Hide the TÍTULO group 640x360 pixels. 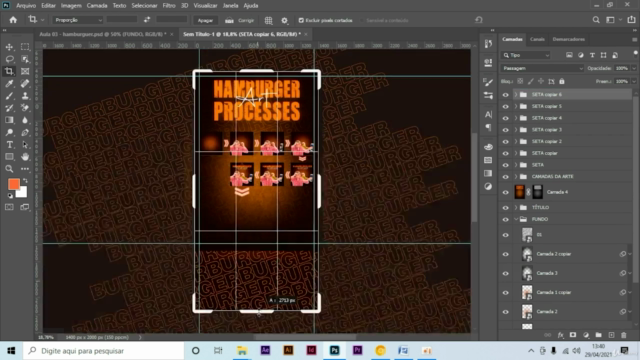[x=506, y=208]
